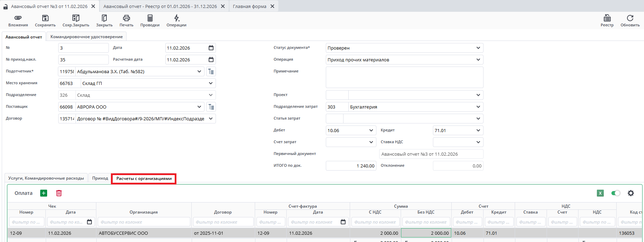Expand the Статус документа dropdown
The image size is (644, 242).
[x=478, y=48]
